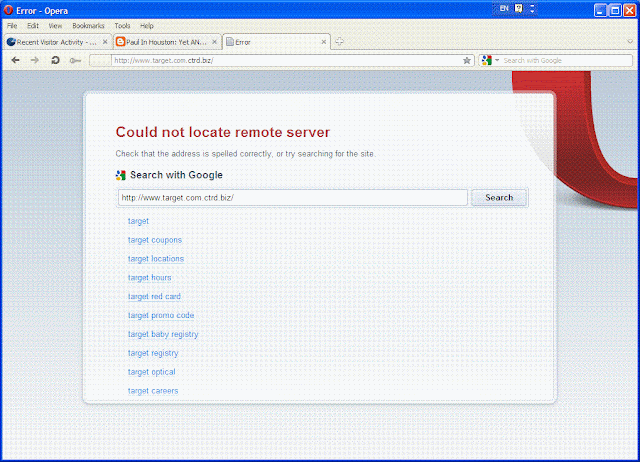Open the Edit menu
640x462 pixels.
[x=33, y=26]
